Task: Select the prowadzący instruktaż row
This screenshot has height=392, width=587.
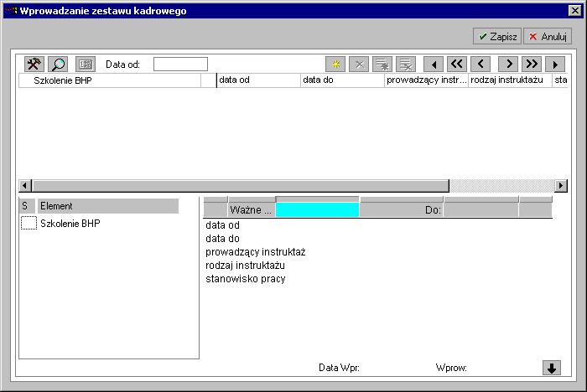Action: (x=255, y=252)
